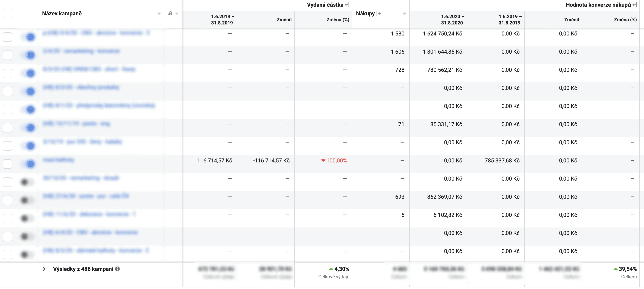Click the Název kampaně header label

[x=62, y=14]
